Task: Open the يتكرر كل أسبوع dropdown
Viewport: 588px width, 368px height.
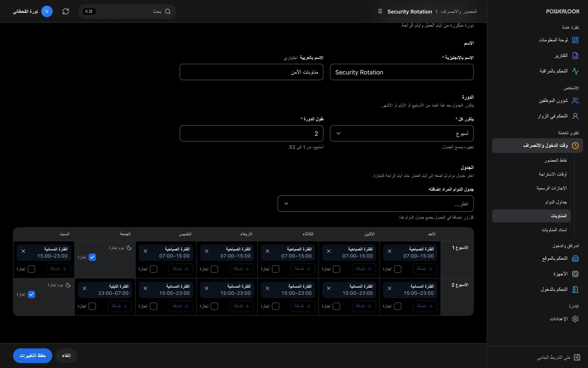Action: (402, 133)
